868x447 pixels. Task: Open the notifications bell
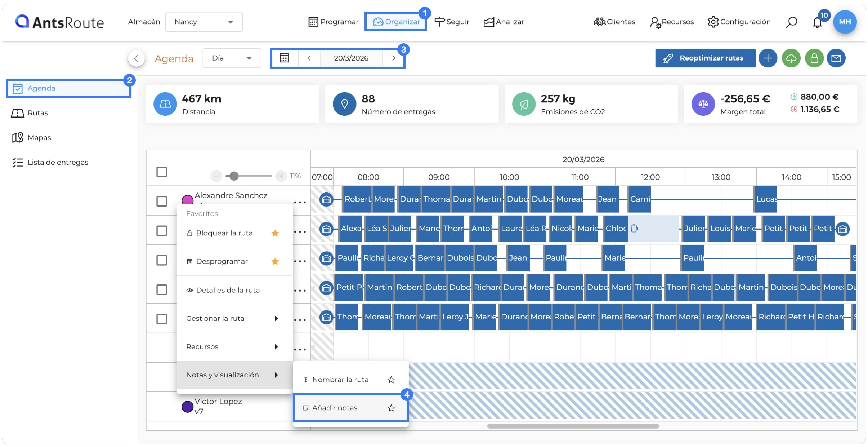tap(817, 22)
